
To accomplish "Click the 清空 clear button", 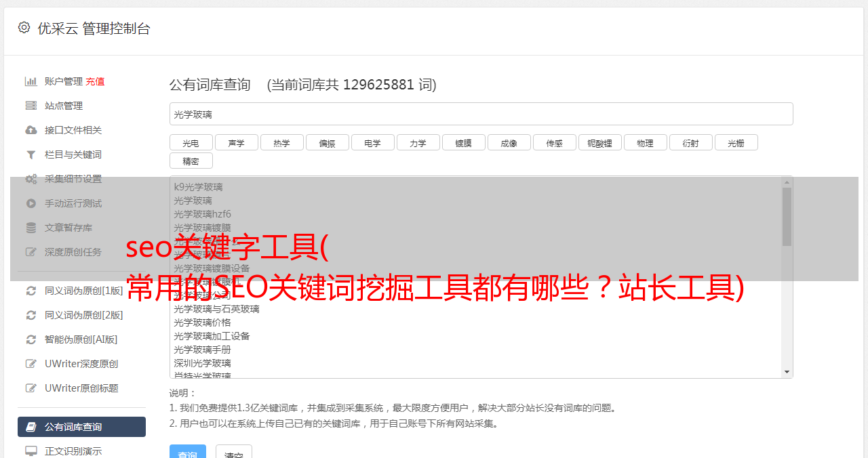I will point(234,451).
